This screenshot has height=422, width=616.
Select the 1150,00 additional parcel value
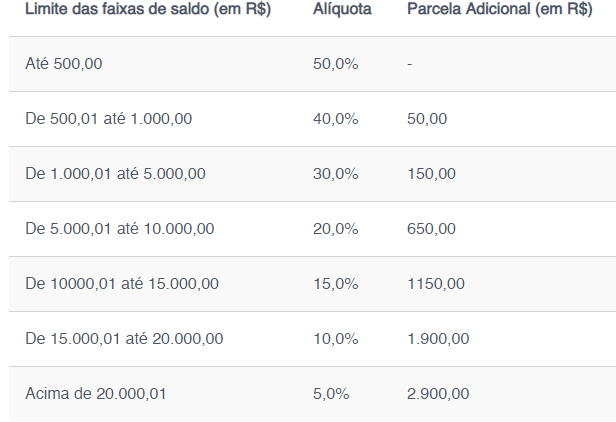tap(435, 284)
